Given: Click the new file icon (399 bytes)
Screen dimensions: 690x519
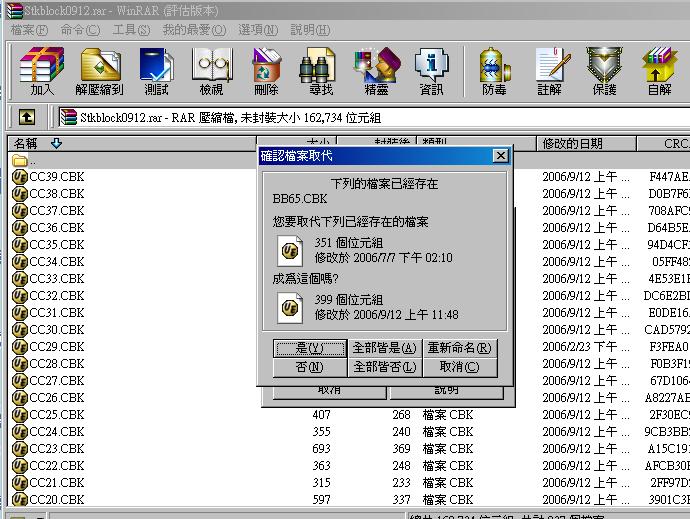Looking at the screenshot, I should [290, 308].
